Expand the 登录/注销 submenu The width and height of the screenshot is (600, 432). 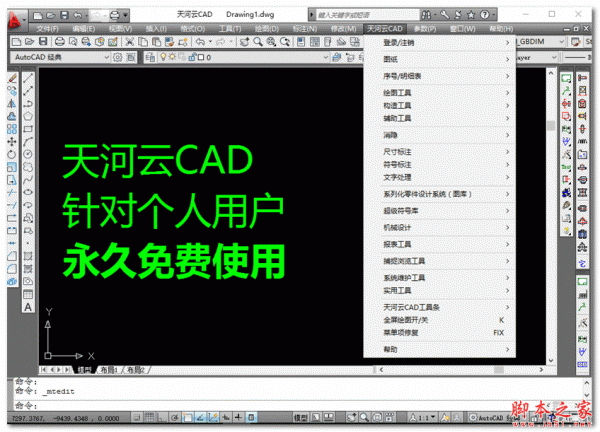439,42
